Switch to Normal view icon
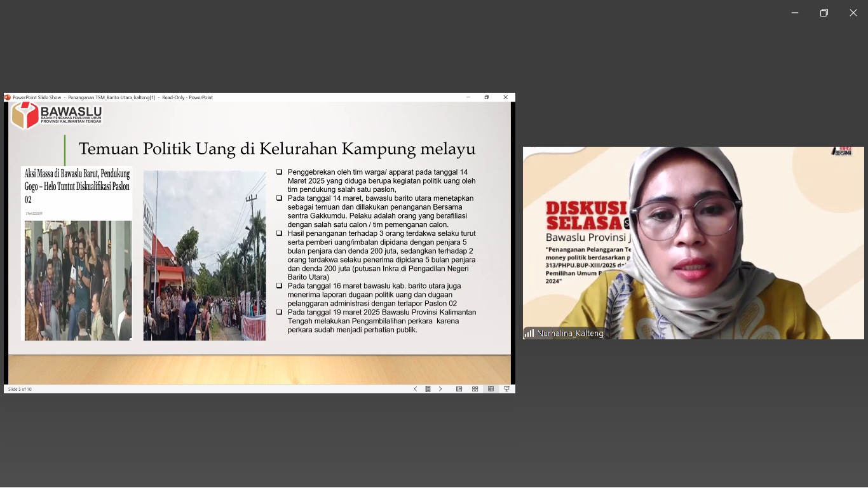 click(459, 389)
